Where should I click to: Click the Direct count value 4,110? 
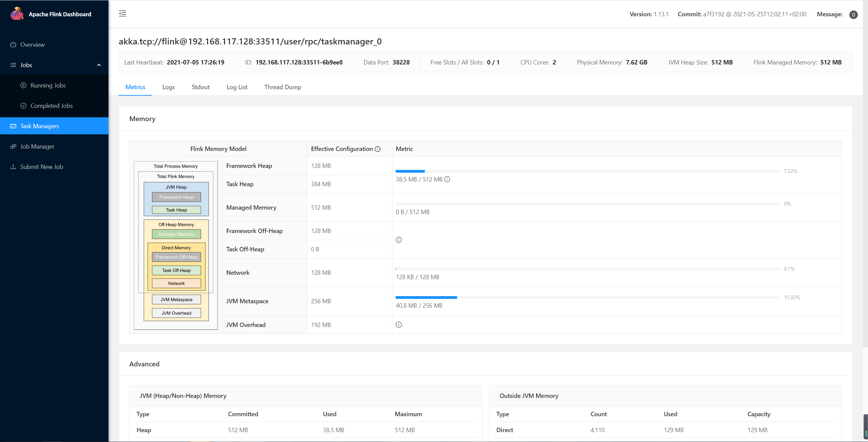click(x=597, y=430)
